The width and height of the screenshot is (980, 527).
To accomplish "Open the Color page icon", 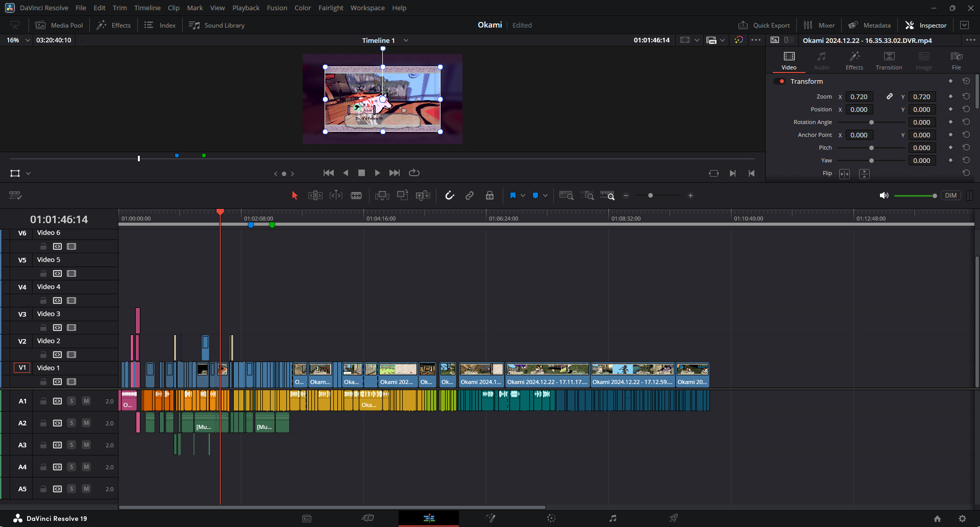I will pos(551,518).
